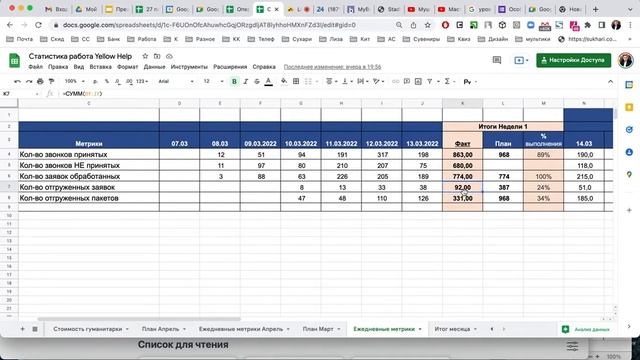
Task: Insert a chart via toolbar
Action: point(418,82)
